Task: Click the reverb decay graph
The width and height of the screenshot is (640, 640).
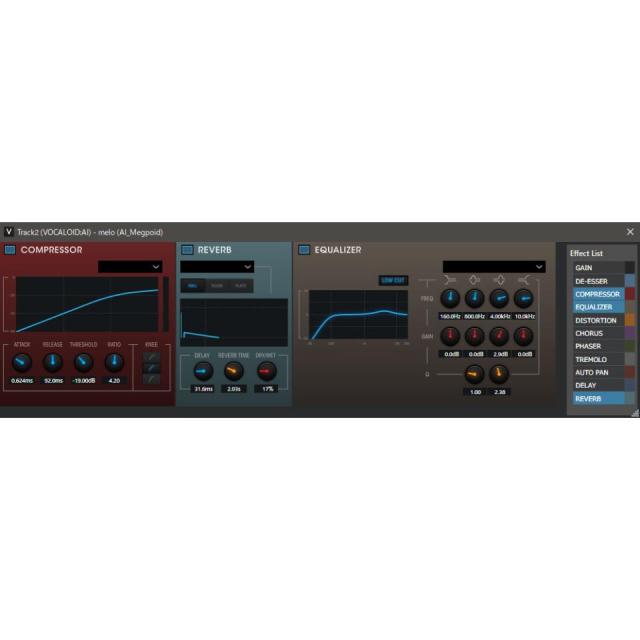Action: click(234, 322)
